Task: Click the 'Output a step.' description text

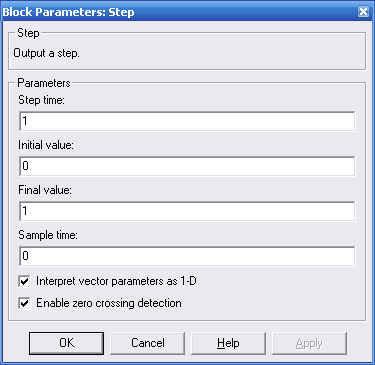Action: coord(46,53)
